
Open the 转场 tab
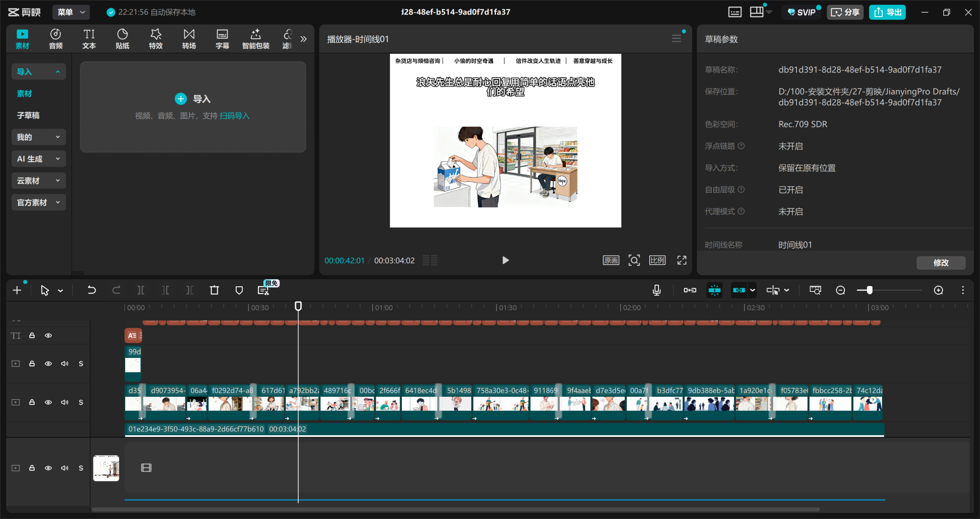(x=189, y=39)
